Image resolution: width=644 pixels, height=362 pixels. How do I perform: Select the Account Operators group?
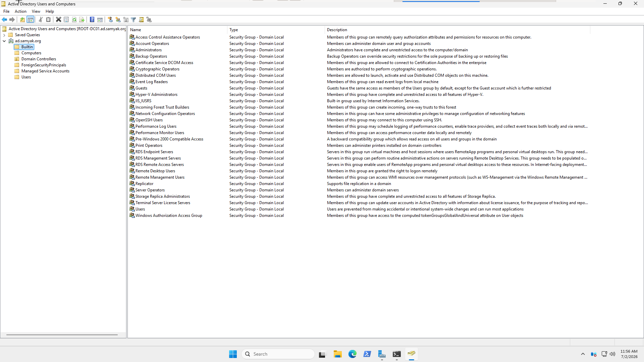point(152,44)
